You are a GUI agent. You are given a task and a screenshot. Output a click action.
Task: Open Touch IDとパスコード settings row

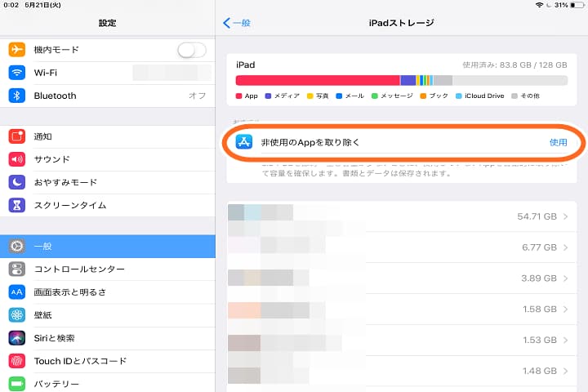108,361
